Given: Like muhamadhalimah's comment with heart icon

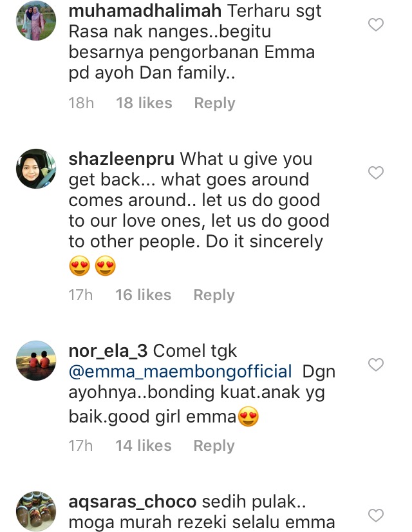Looking at the screenshot, I should (x=375, y=25).
